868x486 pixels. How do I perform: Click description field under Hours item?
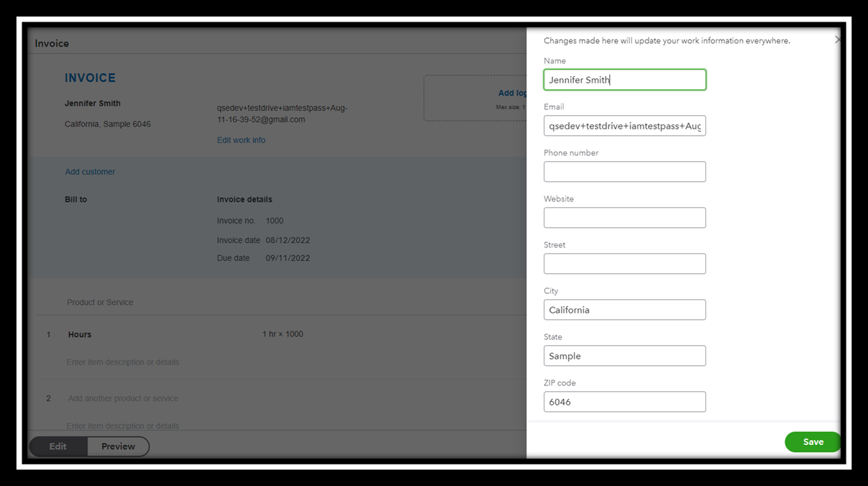(x=123, y=362)
